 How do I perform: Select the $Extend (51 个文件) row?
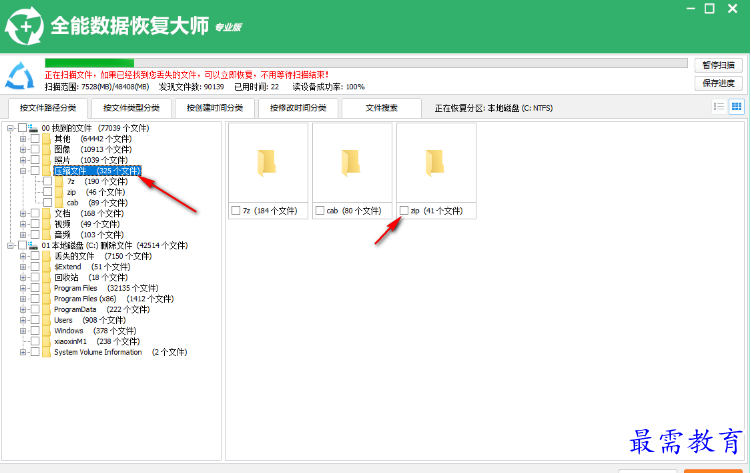coord(92,267)
